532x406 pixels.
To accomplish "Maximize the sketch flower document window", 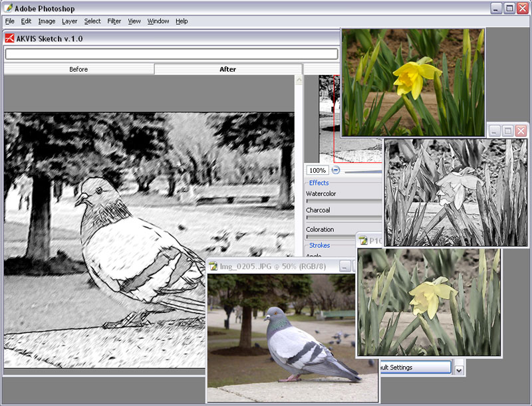I will pyautogui.click(x=507, y=131).
